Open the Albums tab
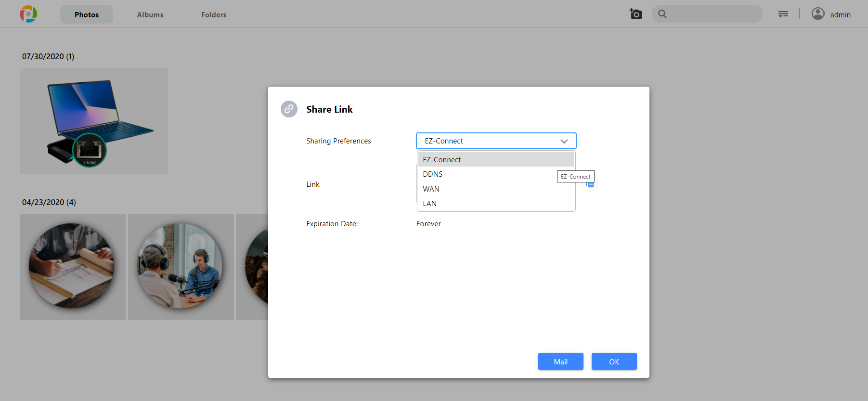This screenshot has height=401, width=868. [x=150, y=14]
